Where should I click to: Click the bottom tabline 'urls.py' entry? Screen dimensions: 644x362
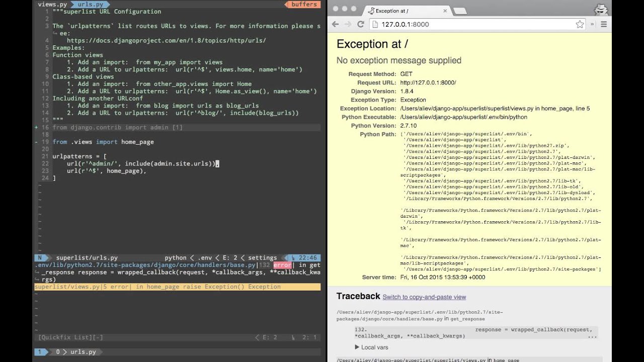click(83, 352)
